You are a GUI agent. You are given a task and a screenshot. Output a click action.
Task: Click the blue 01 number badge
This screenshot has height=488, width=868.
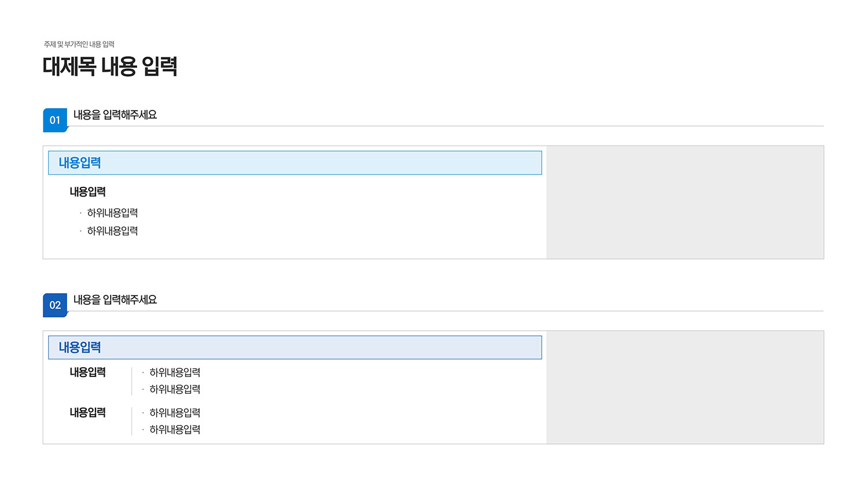pyautogui.click(x=55, y=120)
